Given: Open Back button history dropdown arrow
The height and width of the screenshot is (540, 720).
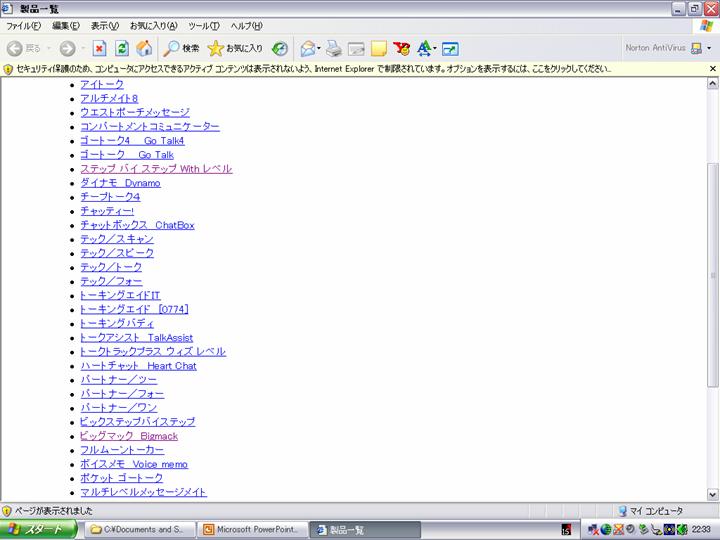Looking at the screenshot, I should click(x=49, y=48).
